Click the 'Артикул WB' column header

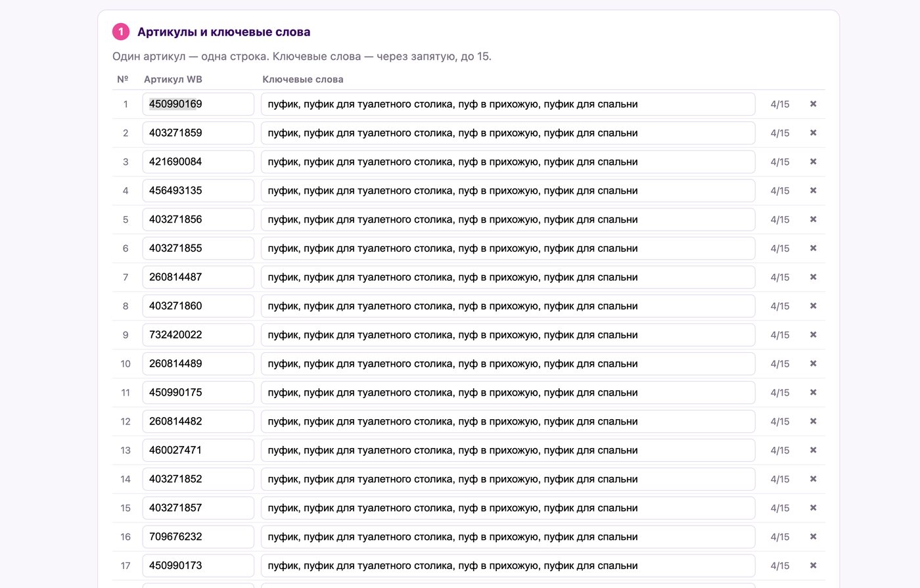coord(173,79)
